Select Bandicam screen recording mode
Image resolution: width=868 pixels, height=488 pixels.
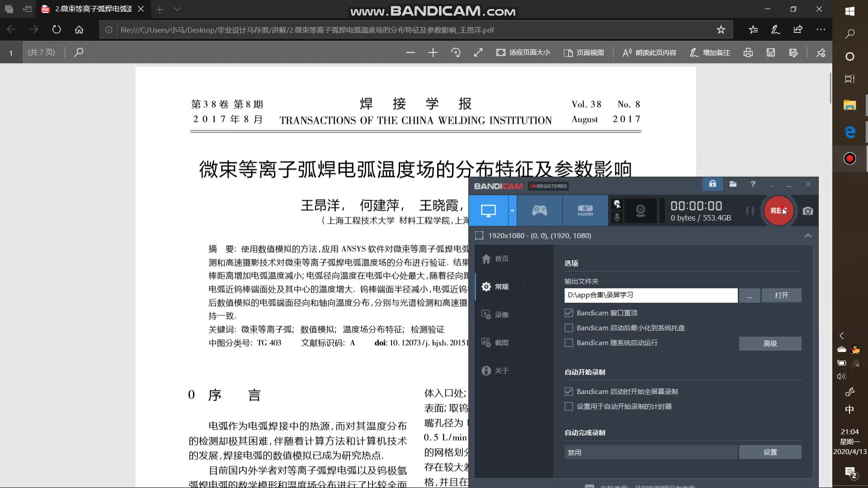(488, 211)
